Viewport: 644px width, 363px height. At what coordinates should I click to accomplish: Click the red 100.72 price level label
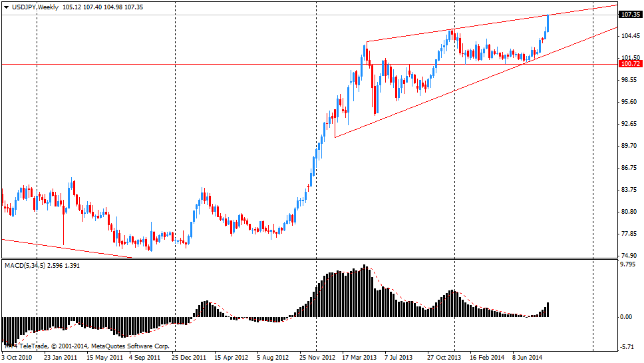630,64
